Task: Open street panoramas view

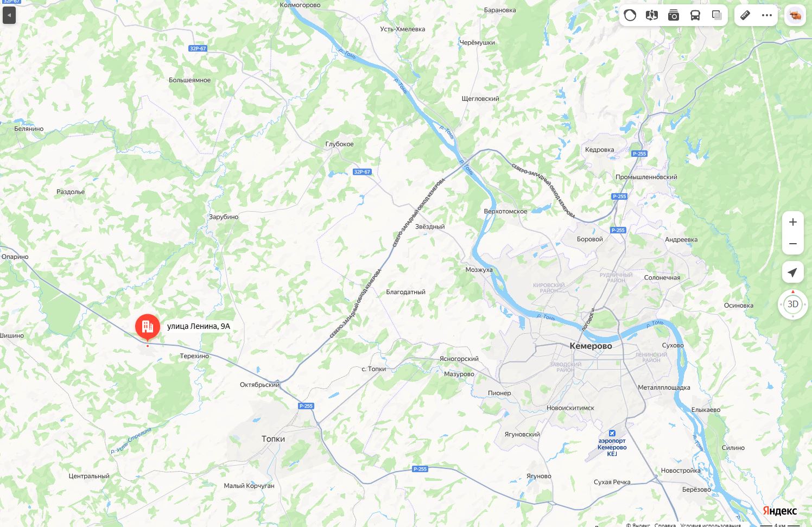Action: point(652,15)
